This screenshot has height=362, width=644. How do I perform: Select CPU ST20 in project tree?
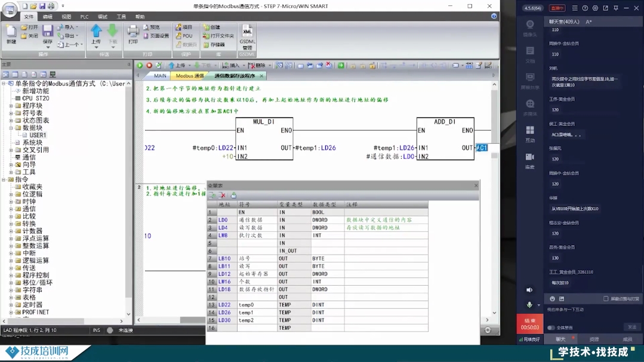pos(35,98)
